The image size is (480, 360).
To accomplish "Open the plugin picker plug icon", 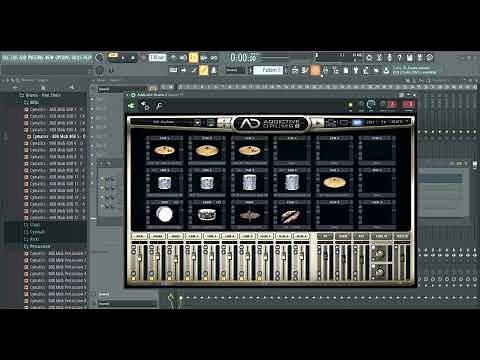I will pyautogui.click(x=356, y=70).
